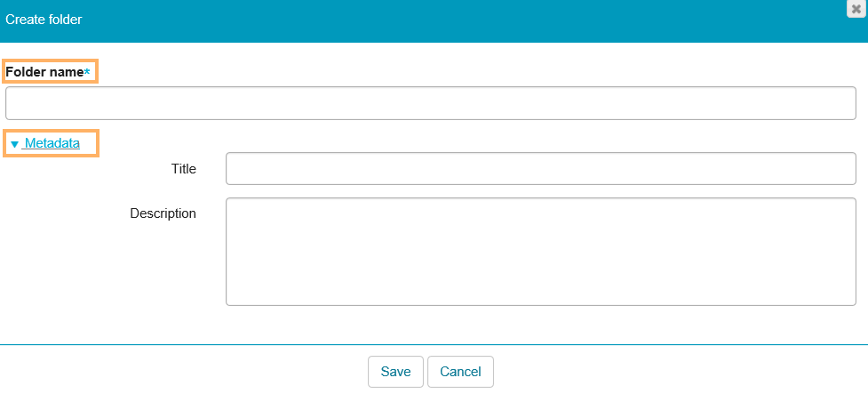
Task: Click the Description field label
Action: click(x=163, y=213)
